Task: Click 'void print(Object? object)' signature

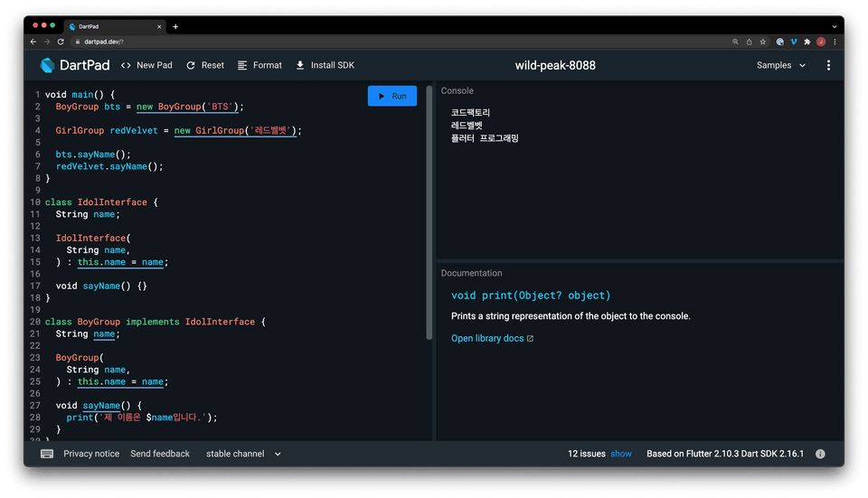Action: click(531, 296)
